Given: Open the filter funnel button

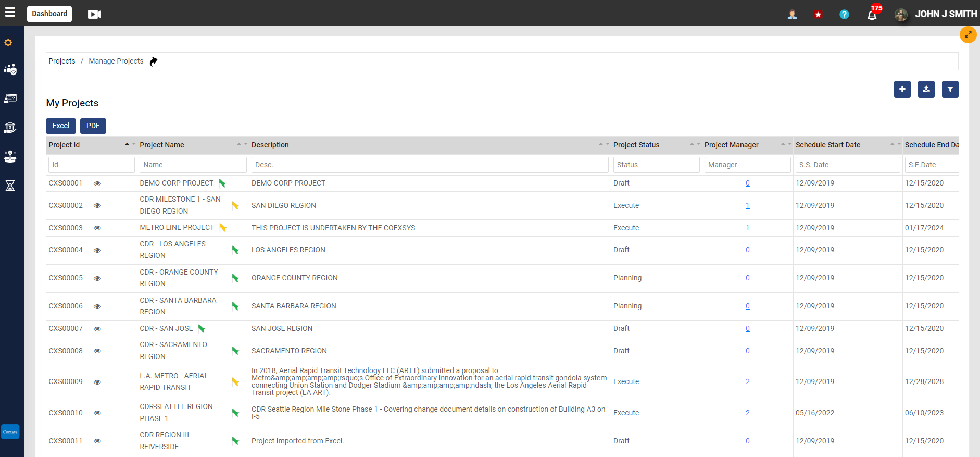Looking at the screenshot, I should [950, 90].
